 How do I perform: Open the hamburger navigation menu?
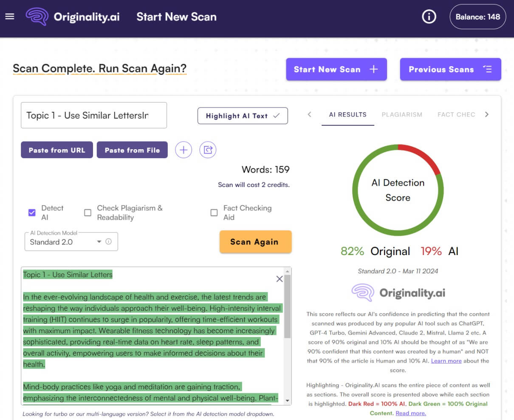pyautogui.click(x=9, y=17)
